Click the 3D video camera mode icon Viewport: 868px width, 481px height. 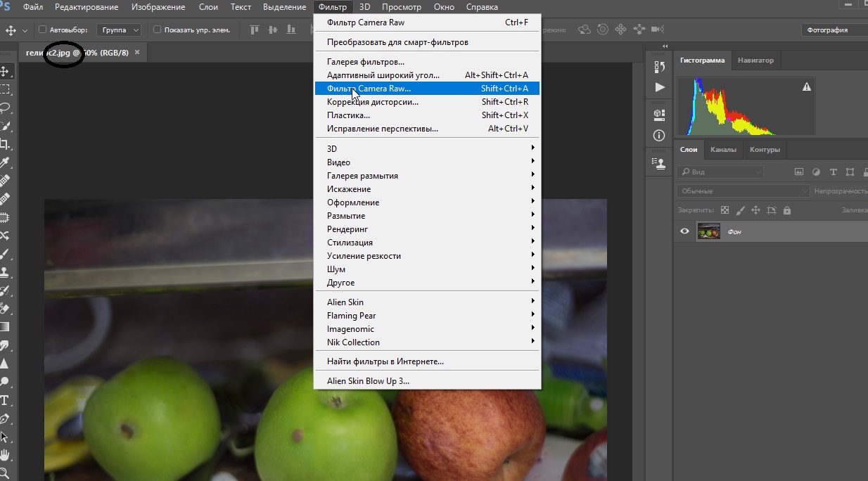click(x=658, y=30)
